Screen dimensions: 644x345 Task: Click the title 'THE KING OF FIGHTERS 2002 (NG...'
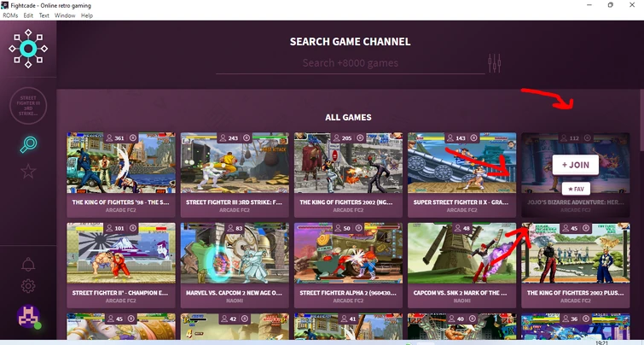(x=348, y=202)
